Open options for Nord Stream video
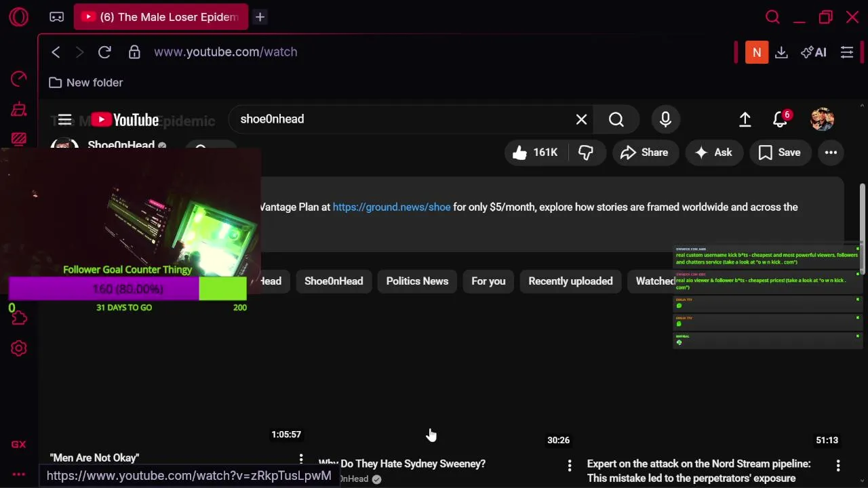 (838, 465)
